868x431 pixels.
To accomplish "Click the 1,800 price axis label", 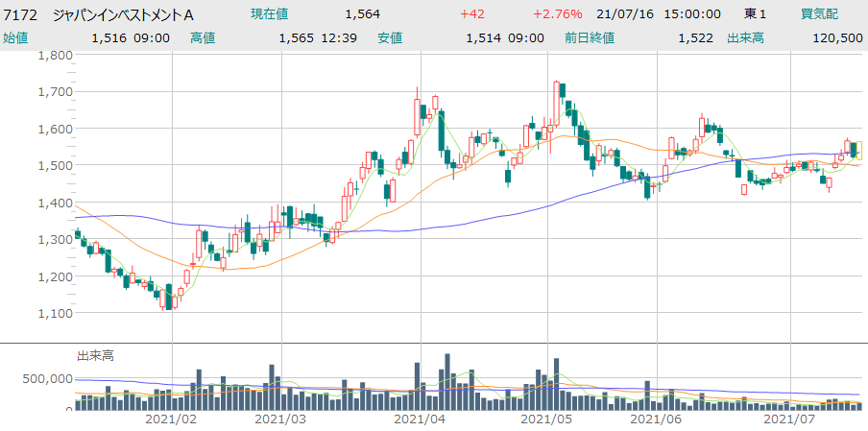I will point(55,55).
